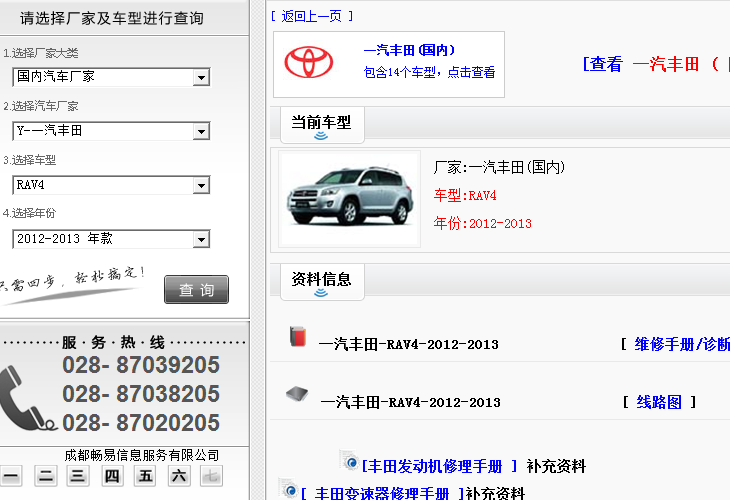Open the RAV4 model dropdown
This screenshot has width=730, height=500.
(x=111, y=185)
